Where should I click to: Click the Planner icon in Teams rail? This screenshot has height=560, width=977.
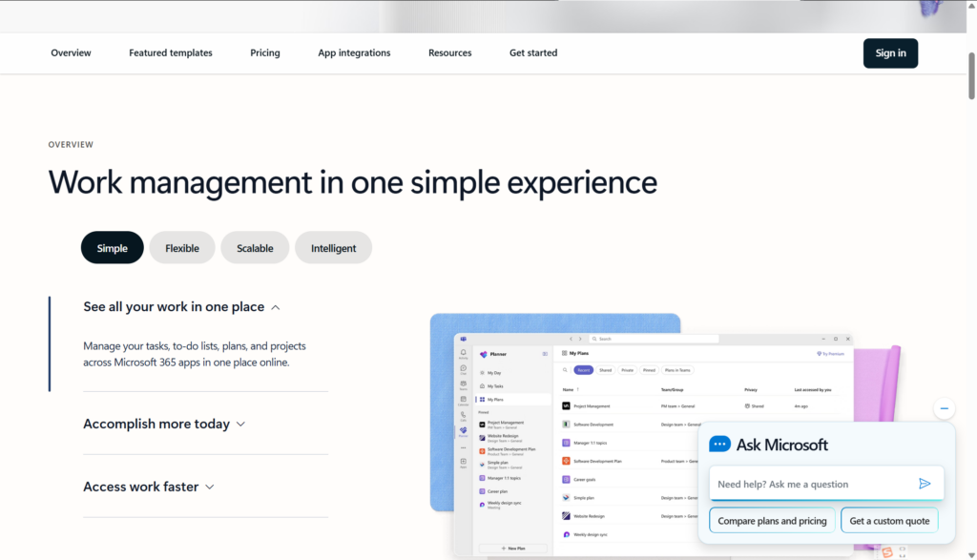point(463,430)
